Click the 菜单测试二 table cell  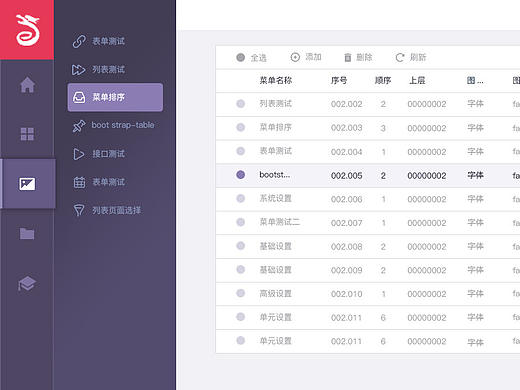[x=280, y=222]
